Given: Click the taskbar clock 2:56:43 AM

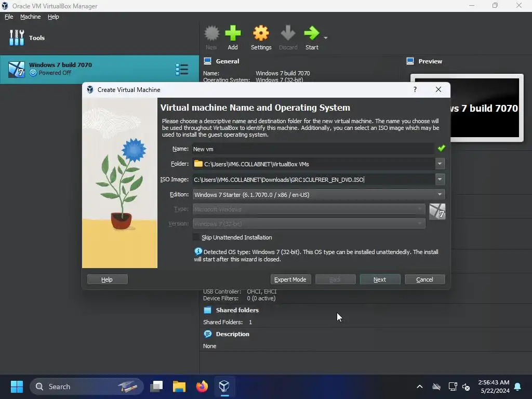Looking at the screenshot, I should [x=494, y=382].
